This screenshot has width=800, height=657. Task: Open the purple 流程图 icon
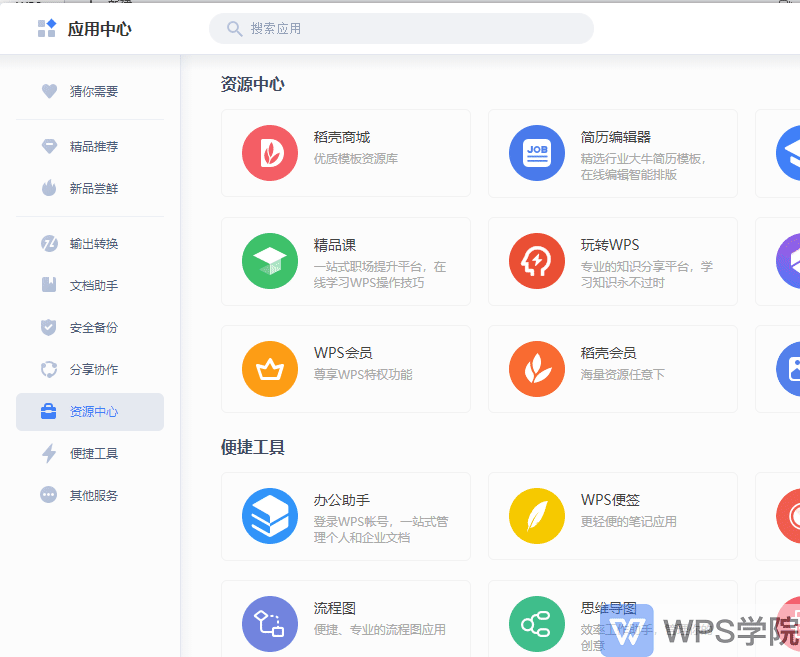(x=270, y=624)
